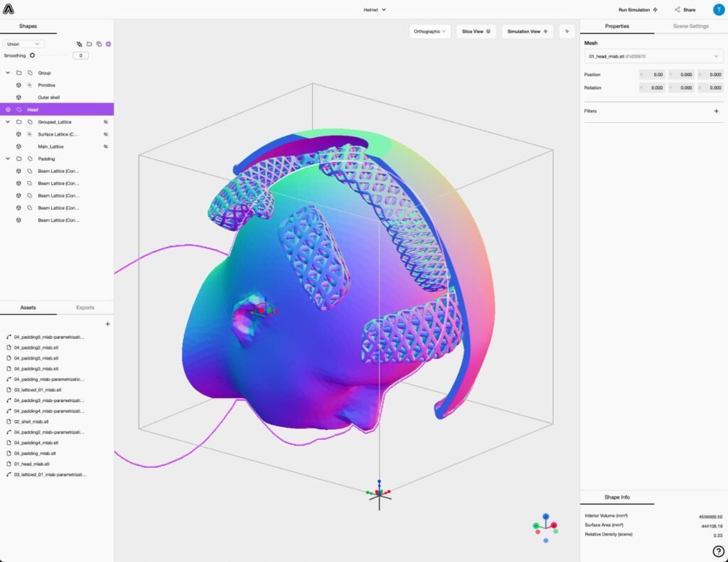Image resolution: width=728 pixels, height=562 pixels.
Task: Toggle visibility of the Surface Lattice item
Action: pyautogui.click(x=106, y=134)
